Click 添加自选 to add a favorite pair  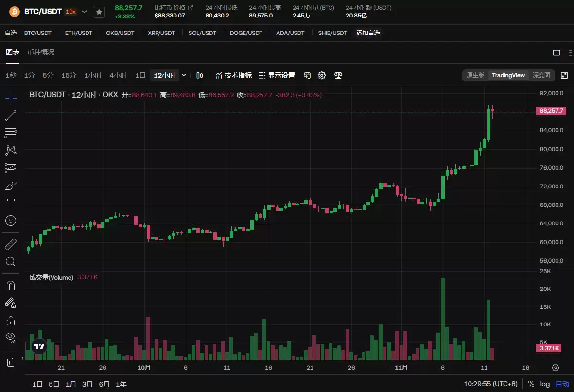(369, 33)
